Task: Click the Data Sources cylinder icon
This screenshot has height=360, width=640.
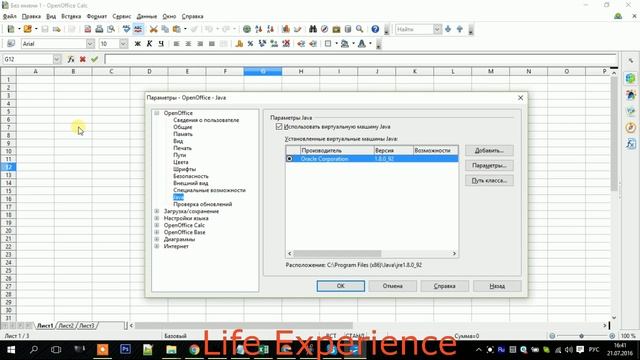Action: pos(348,29)
